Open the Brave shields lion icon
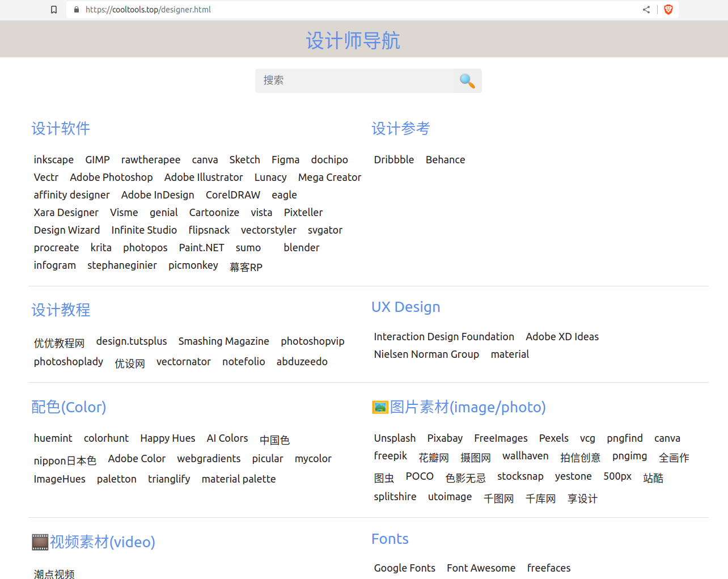The width and height of the screenshot is (728, 579). click(668, 10)
